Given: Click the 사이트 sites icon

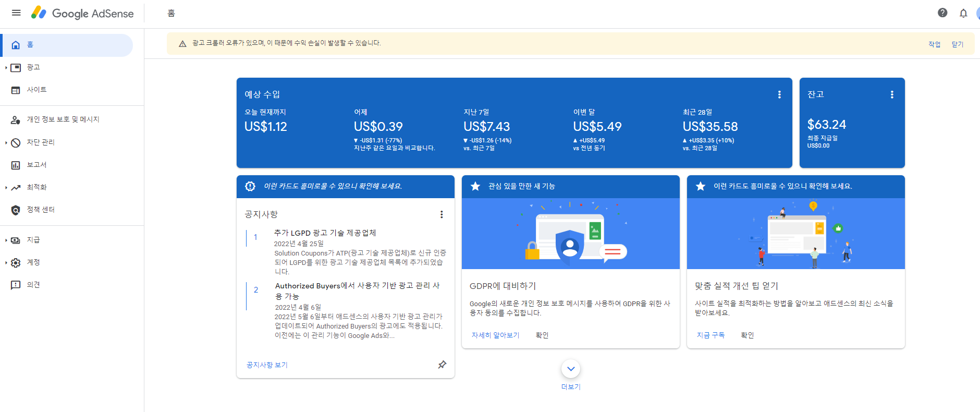Looking at the screenshot, I should pos(16,90).
